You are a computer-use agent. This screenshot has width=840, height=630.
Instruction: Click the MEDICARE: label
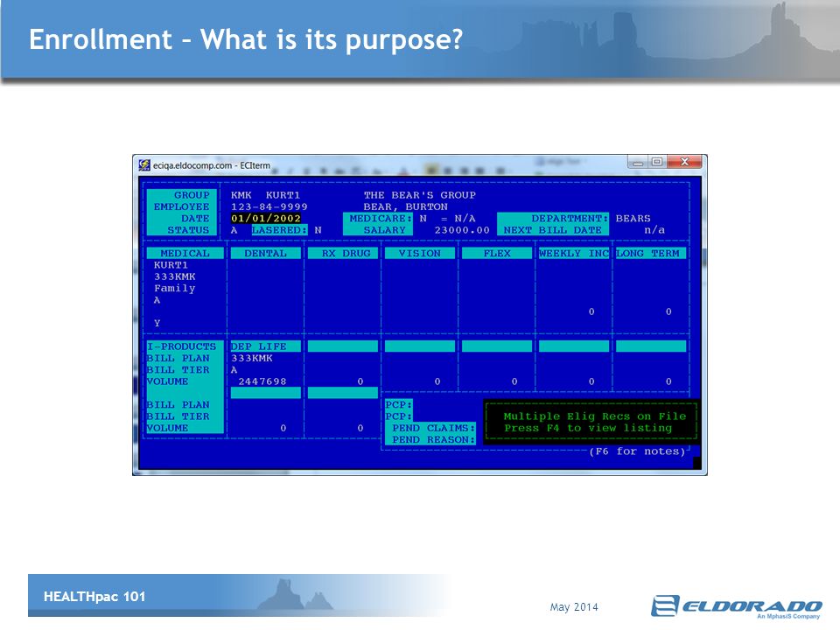point(381,219)
